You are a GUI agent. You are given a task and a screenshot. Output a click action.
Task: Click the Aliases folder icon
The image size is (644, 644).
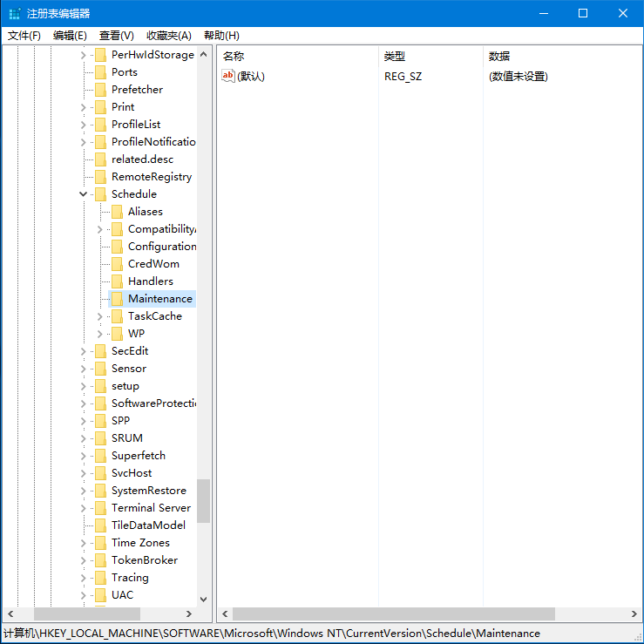tap(117, 212)
